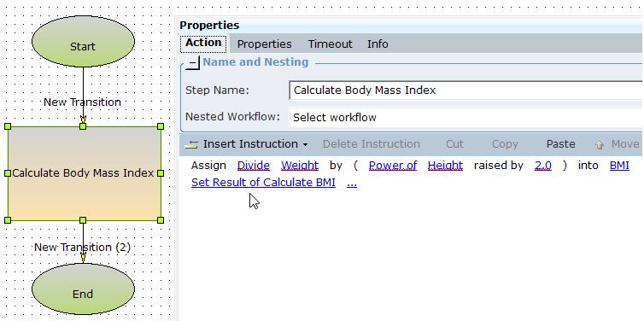Click the Paste toolbar button
The width and height of the screenshot is (644, 321).
click(560, 144)
